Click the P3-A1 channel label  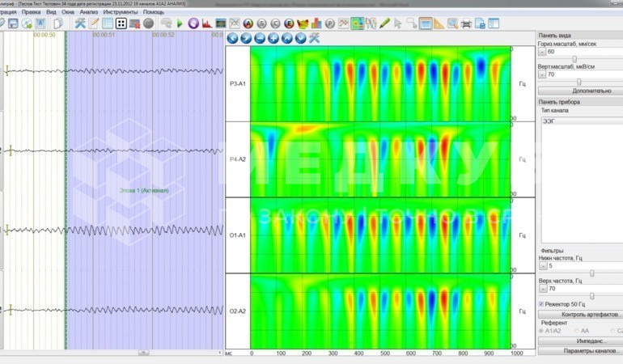tap(238, 83)
